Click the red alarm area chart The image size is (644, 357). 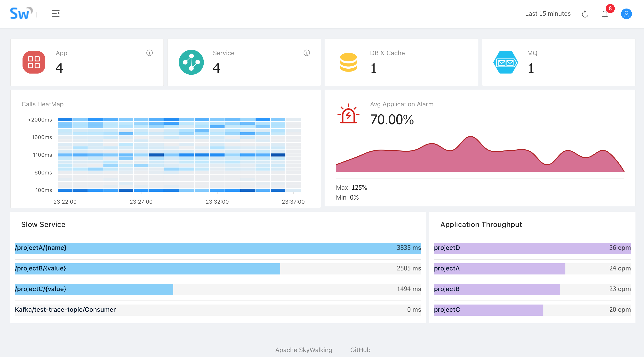[480, 154]
